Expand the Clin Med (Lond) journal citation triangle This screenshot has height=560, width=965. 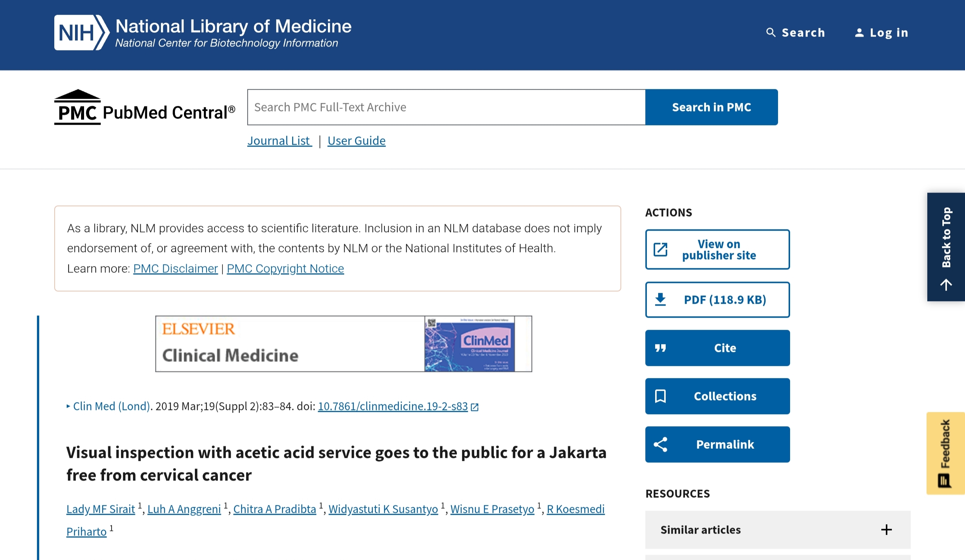pyautogui.click(x=68, y=406)
